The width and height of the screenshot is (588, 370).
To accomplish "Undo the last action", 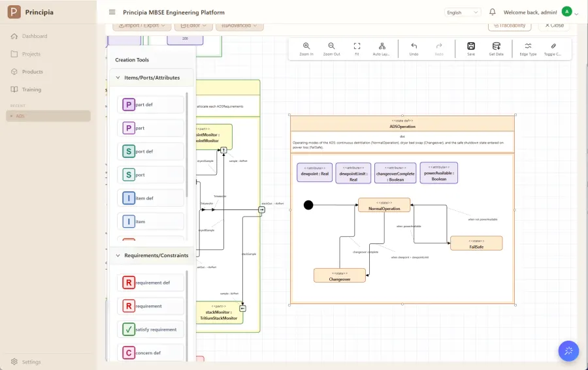I will click(x=414, y=49).
